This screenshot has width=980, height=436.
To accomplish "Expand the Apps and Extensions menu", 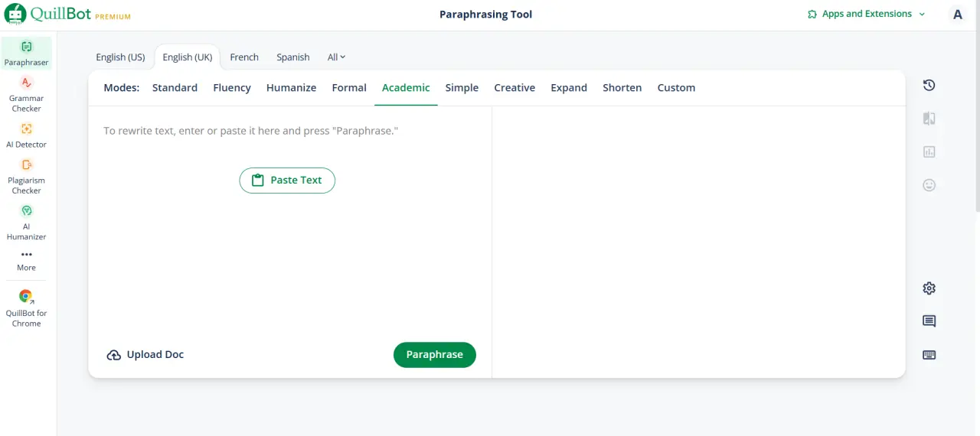I will coord(866,14).
